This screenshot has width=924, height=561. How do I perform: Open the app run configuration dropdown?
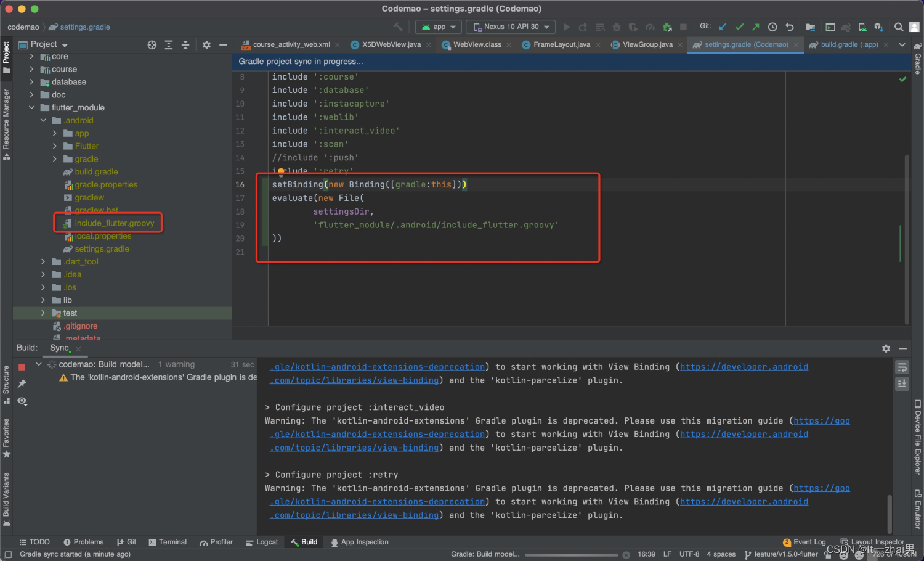438,27
